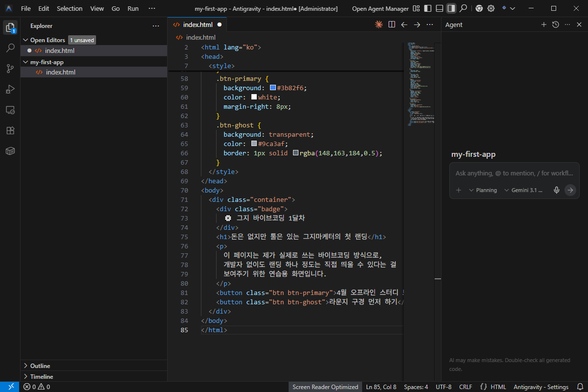Open the remote window indicator in status bar
This screenshot has width=588, height=392.
coord(10,387)
